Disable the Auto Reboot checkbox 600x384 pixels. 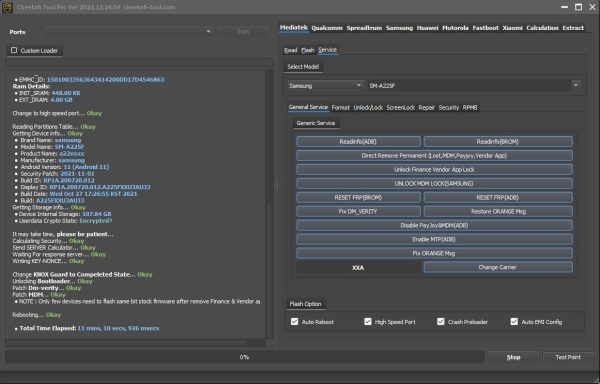pos(294,322)
